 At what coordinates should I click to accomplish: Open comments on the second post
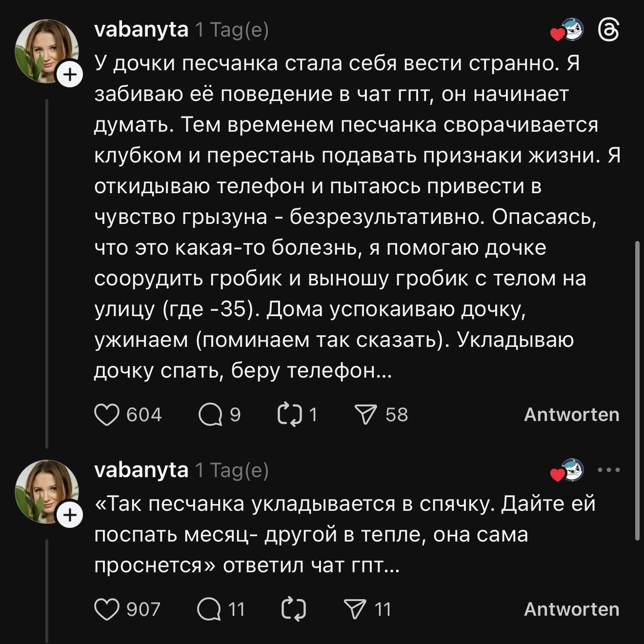209,609
